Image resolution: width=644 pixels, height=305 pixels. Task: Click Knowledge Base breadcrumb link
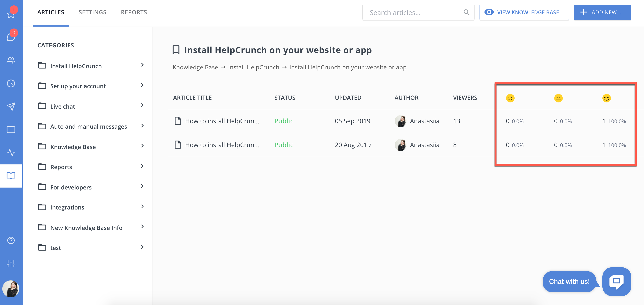[195, 67]
